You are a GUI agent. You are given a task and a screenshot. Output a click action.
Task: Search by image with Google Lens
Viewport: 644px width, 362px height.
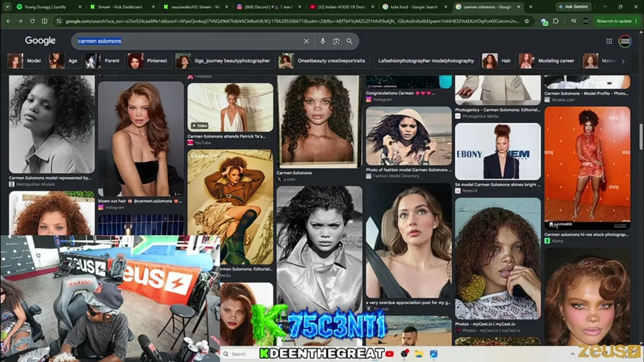pos(336,41)
